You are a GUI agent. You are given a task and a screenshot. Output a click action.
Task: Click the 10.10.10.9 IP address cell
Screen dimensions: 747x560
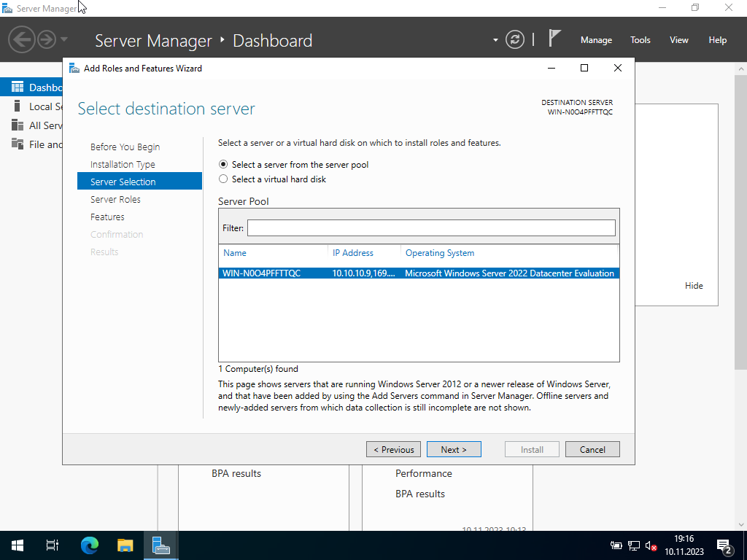363,273
